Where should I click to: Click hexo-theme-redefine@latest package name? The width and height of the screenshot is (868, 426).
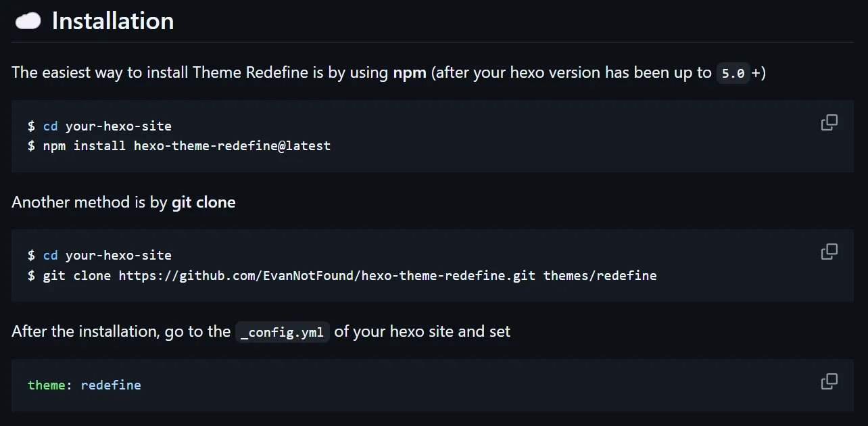pyautogui.click(x=232, y=145)
